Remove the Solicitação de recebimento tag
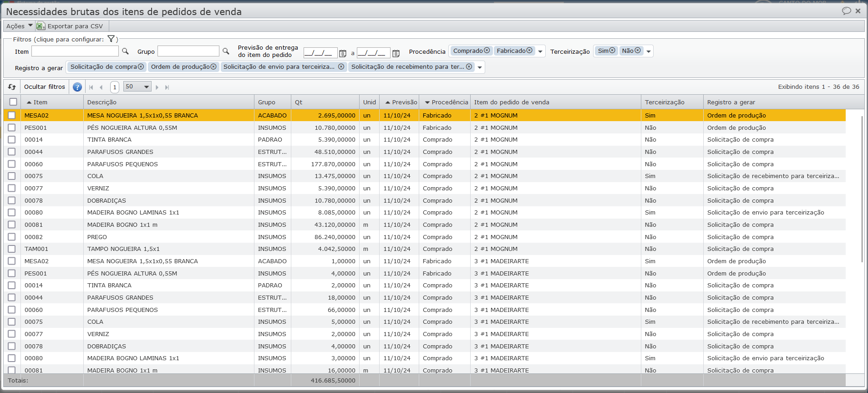The height and width of the screenshot is (393, 868). coord(469,66)
